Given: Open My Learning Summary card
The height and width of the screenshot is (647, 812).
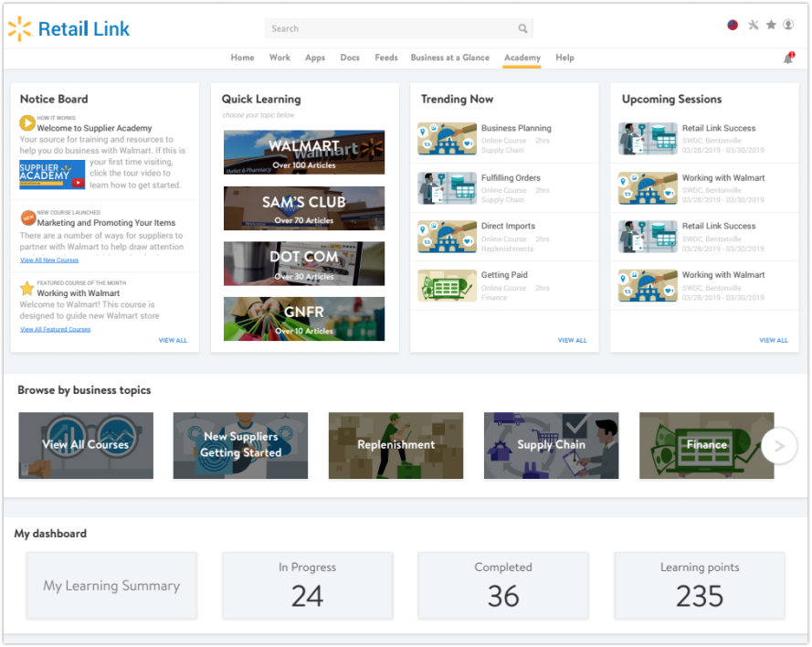Looking at the screenshot, I should pyautogui.click(x=111, y=586).
